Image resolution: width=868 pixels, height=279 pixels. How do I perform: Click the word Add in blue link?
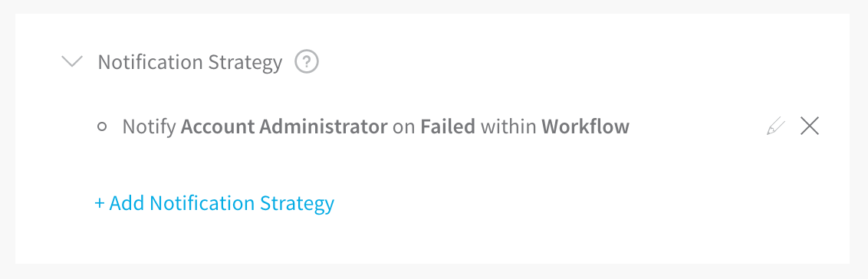click(x=127, y=202)
